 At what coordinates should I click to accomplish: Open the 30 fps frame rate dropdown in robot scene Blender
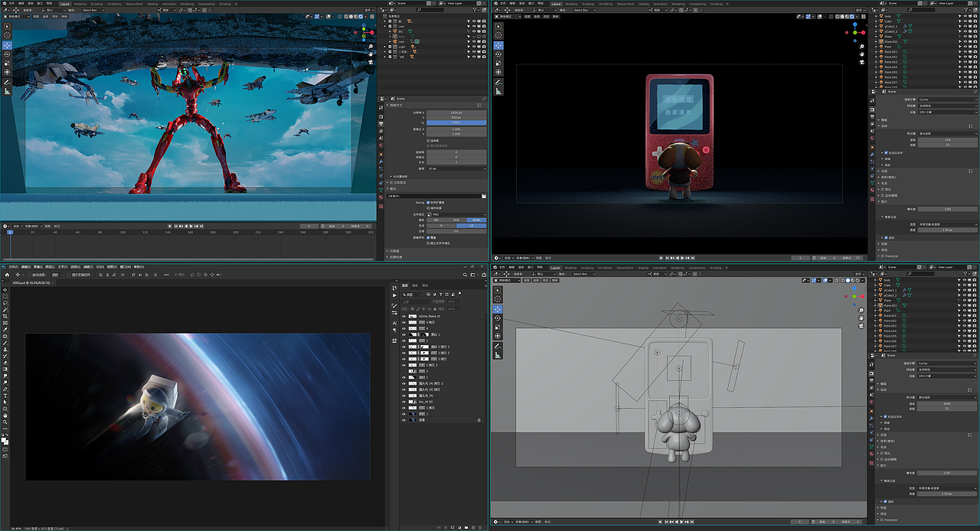click(x=456, y=168)
